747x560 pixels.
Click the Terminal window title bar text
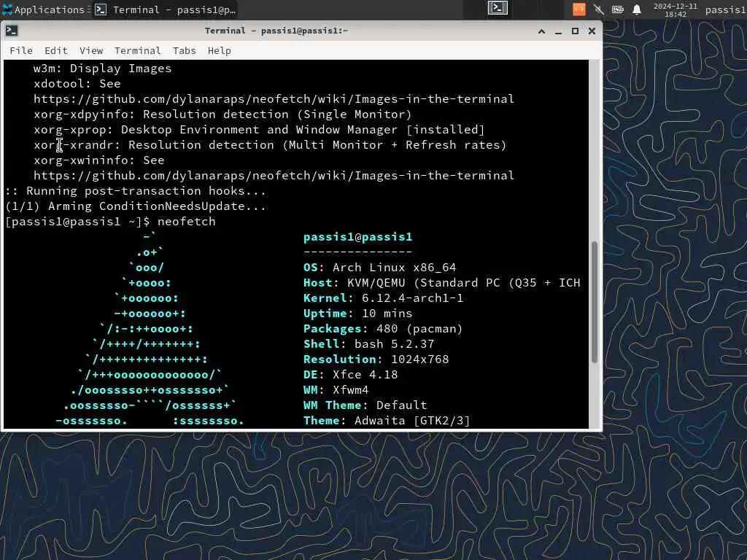pos(276,31)
